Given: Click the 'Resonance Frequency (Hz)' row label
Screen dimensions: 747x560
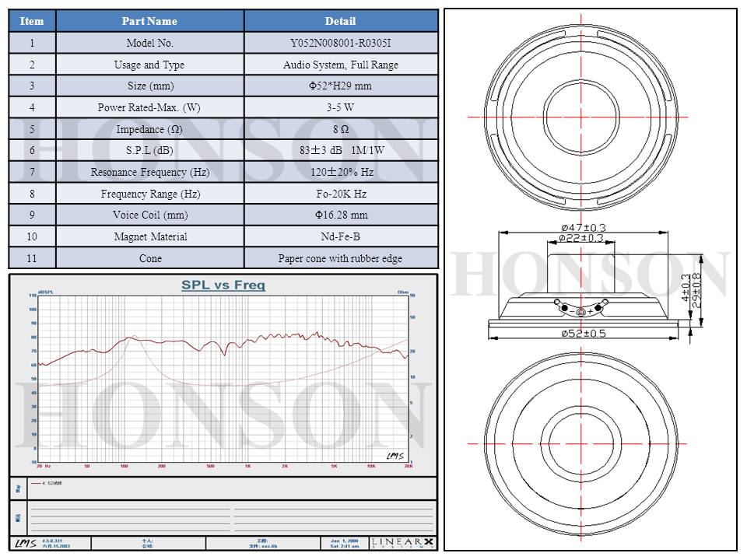Looking at the screenshot, I should 149,172.
